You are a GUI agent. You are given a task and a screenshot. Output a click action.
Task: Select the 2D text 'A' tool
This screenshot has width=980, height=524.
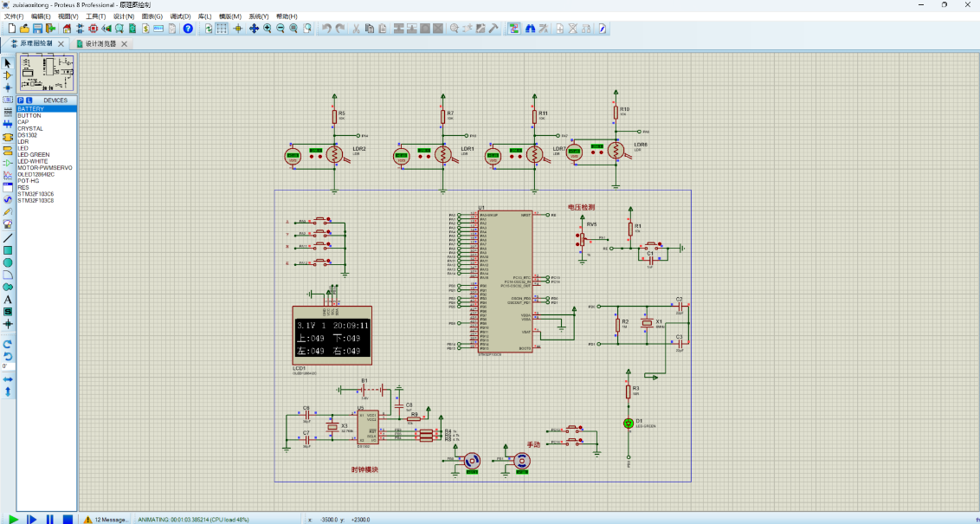click(x=8, y=299)
